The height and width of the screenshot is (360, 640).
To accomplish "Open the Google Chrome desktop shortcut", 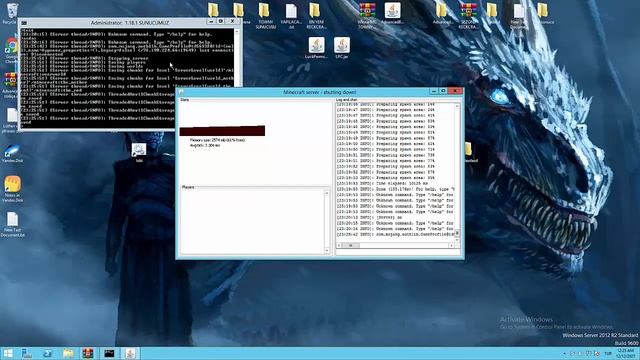I will pyautogui.click(x=11, y=50).
